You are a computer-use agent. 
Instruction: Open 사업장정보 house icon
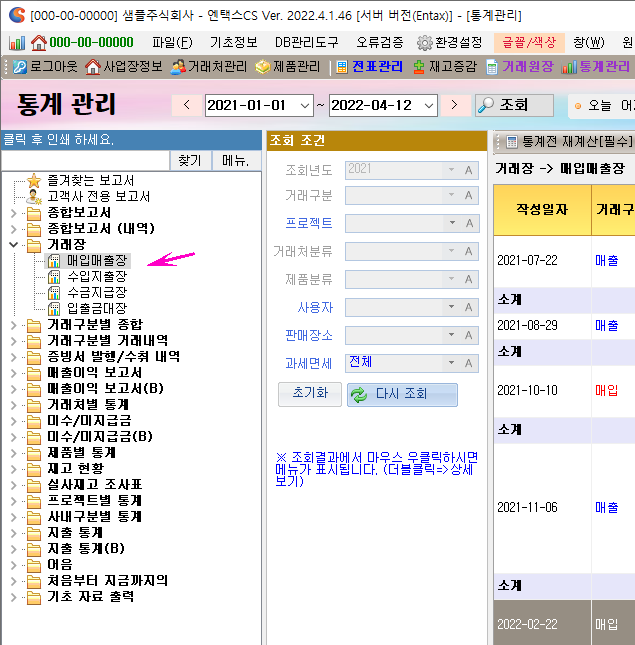(x=93, y=67)
